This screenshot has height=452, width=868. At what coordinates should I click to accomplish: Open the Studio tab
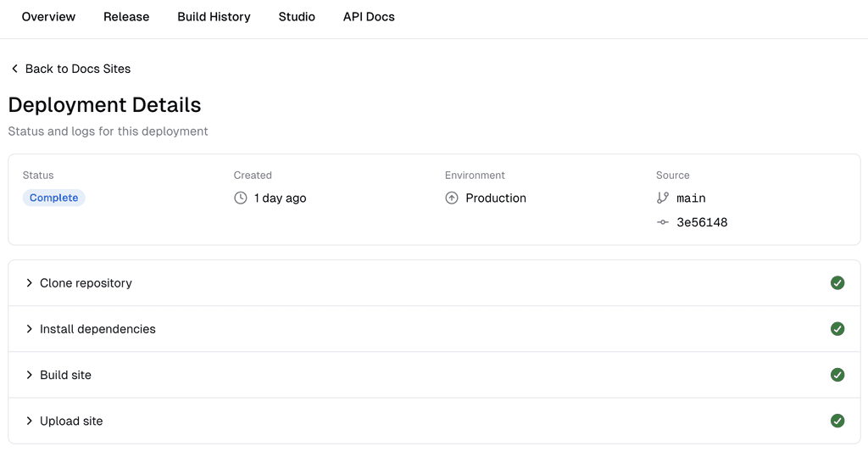pyautogui.click(x=297, y=17)
